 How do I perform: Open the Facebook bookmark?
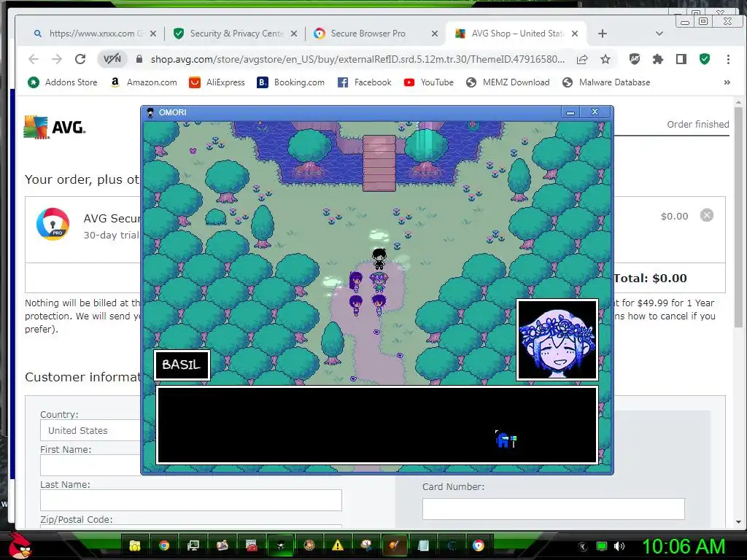point(365,82)
